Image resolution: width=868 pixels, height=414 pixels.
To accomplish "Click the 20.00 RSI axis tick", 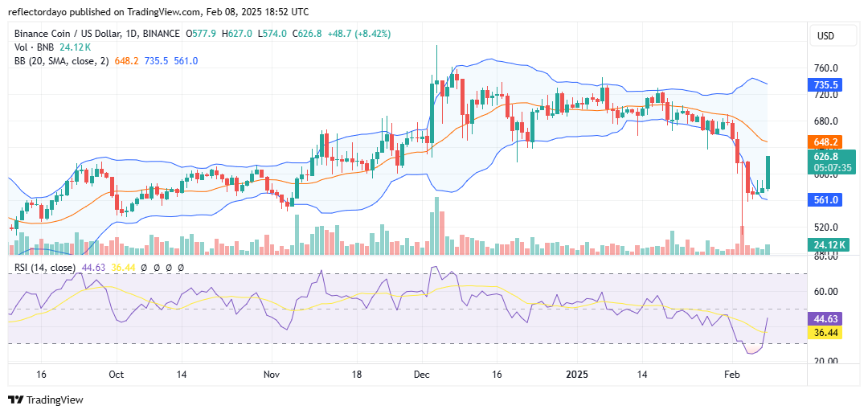I will coord(825,361).
